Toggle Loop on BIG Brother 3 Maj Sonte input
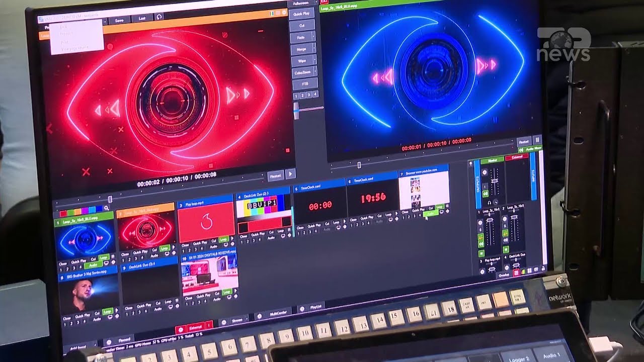644x362 pixels. 108,312
